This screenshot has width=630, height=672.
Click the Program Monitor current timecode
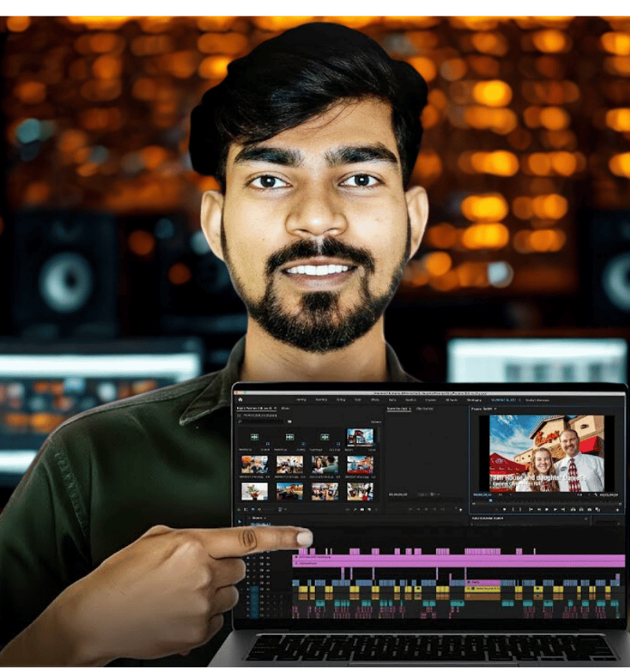[482, 495]
